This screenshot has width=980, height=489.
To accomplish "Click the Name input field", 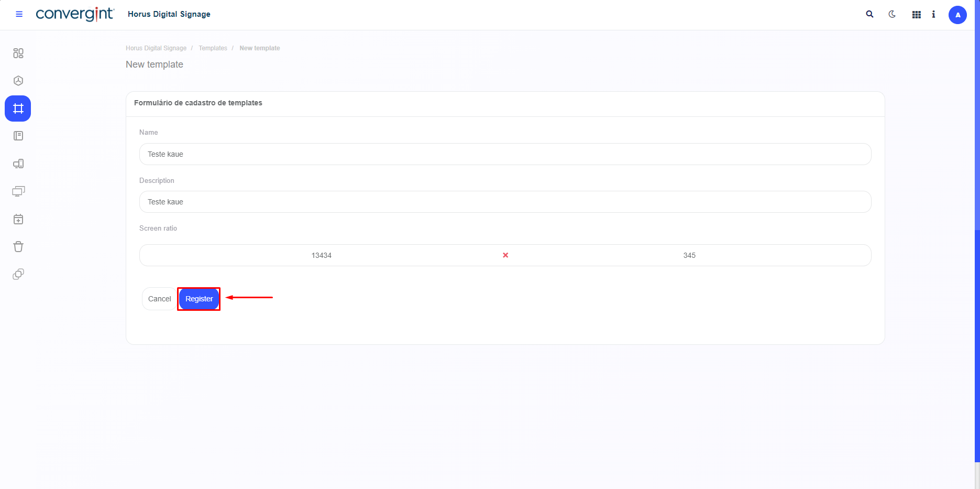I will pyautogui.click(x=505, y=154).
